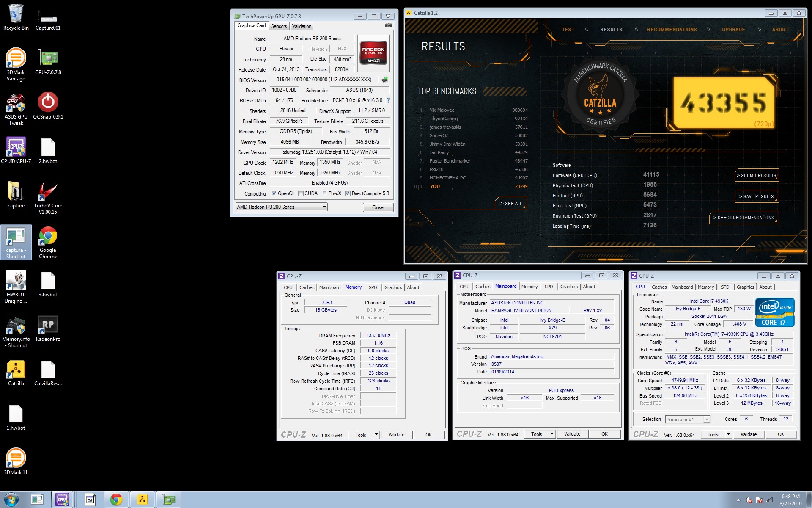Switch to Caches tab in Mainboard CPU-Z window

[x=483, y=287]
